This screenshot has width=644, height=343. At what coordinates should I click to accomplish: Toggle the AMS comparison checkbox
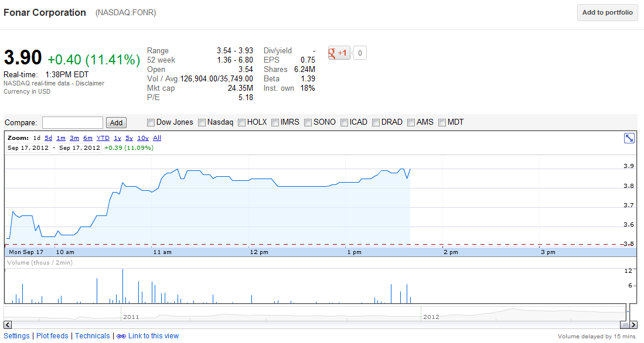tap(411, 122)
